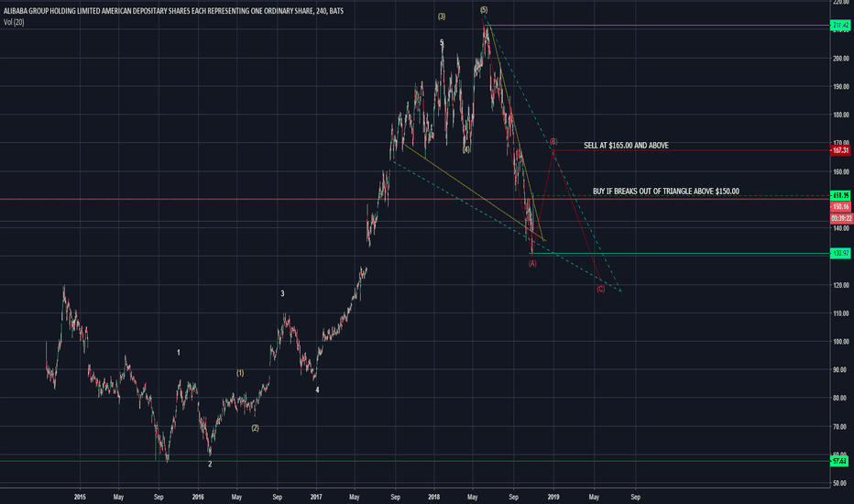Viewport: 854px width, 504px height.
Task: Select the (A) wave label
Action: (x=532, y=264)
